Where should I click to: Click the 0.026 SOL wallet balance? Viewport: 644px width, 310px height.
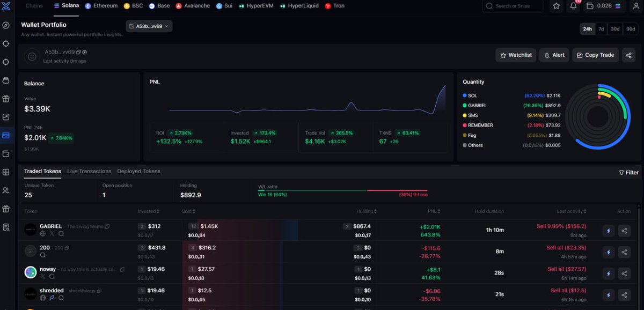click(x=604, y=6)
